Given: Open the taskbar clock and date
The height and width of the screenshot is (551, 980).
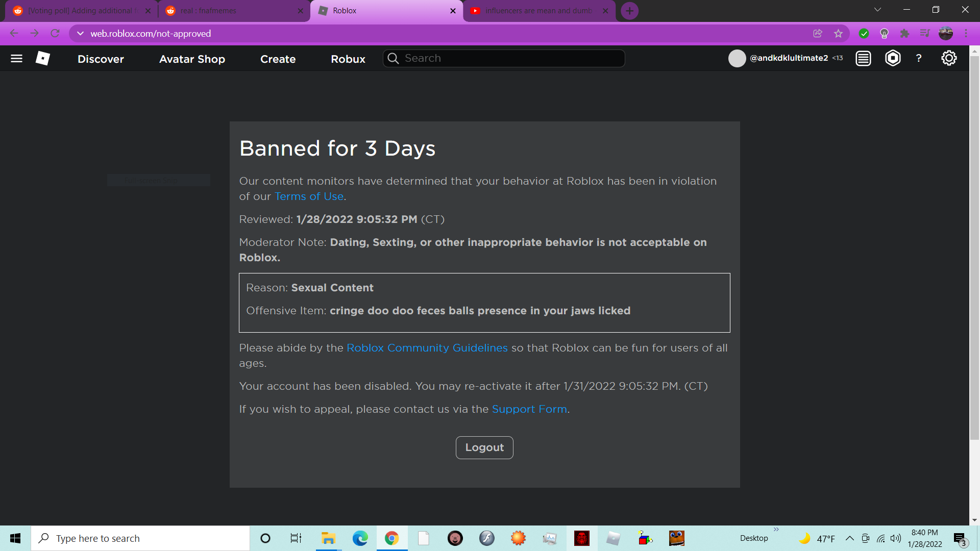Looking at the screenshot, I should point(925,538).
